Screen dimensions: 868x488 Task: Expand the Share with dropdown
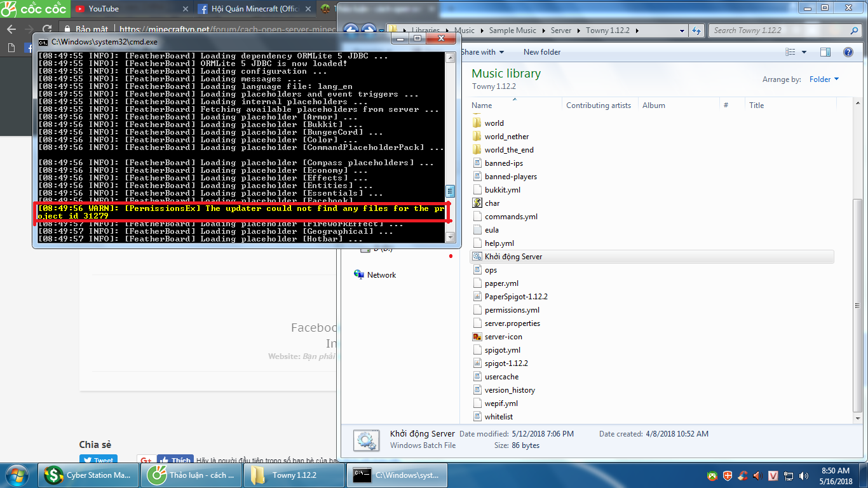pyautogui.click(x=483, y=52)
